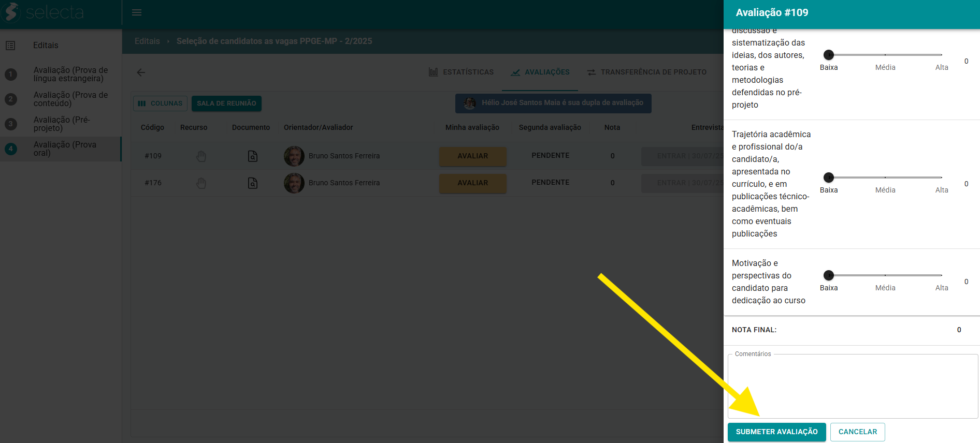Screen dimensions: 980x443
Task: Click the Hélio José Santos Maia dupla banner
Action: (553, 103)
